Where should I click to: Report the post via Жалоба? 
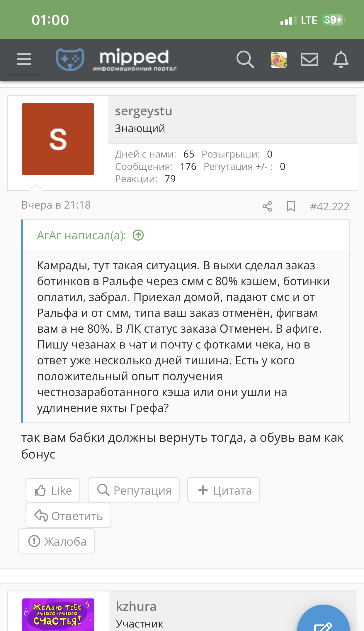click(57, 541)
